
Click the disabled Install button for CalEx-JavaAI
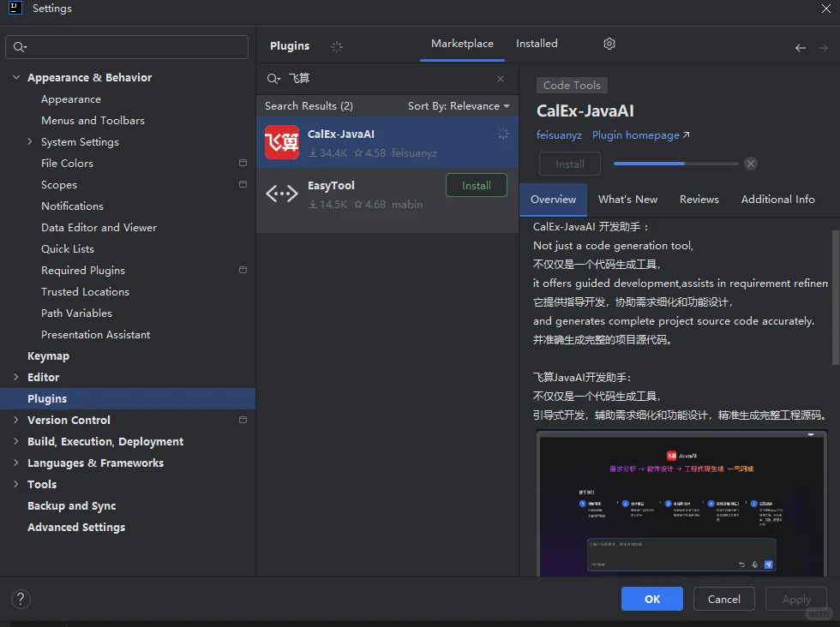click(569, 164)
